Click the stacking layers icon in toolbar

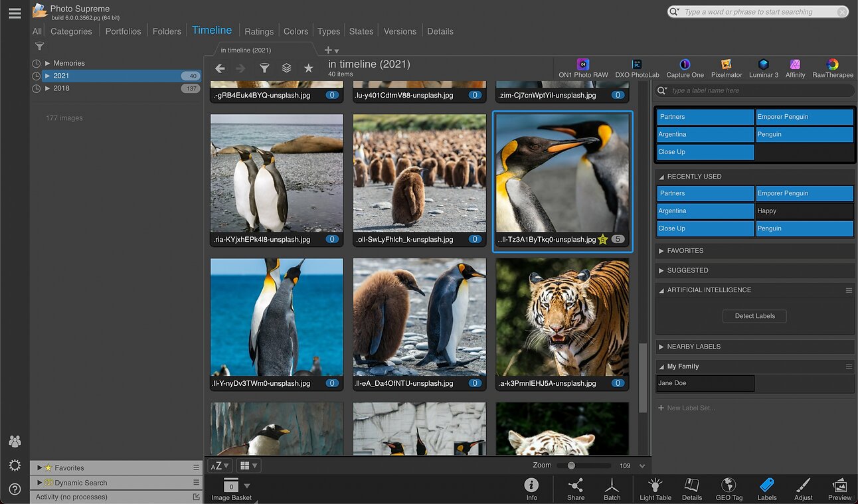[x=286, y=68]
